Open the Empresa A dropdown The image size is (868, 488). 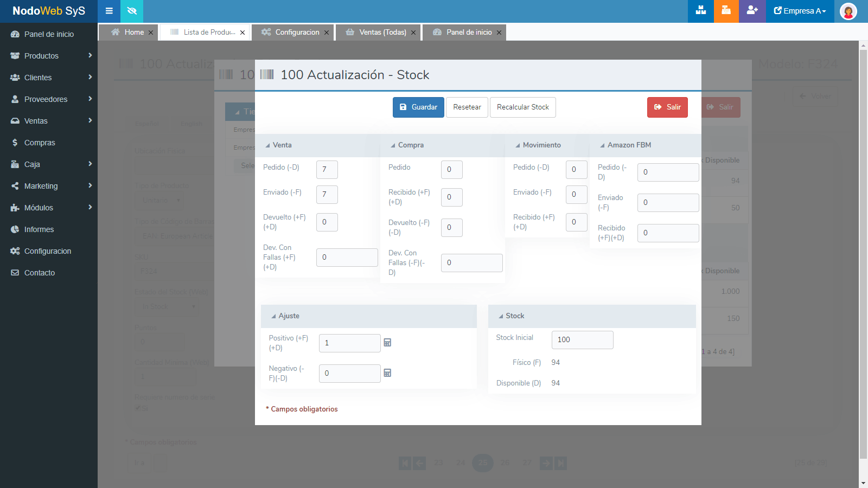[800, 11]
